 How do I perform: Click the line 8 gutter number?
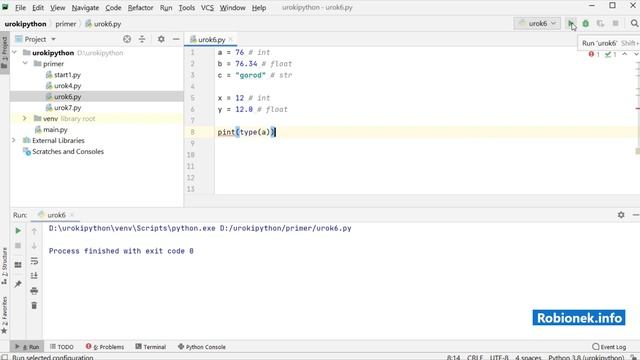point(192,132)
